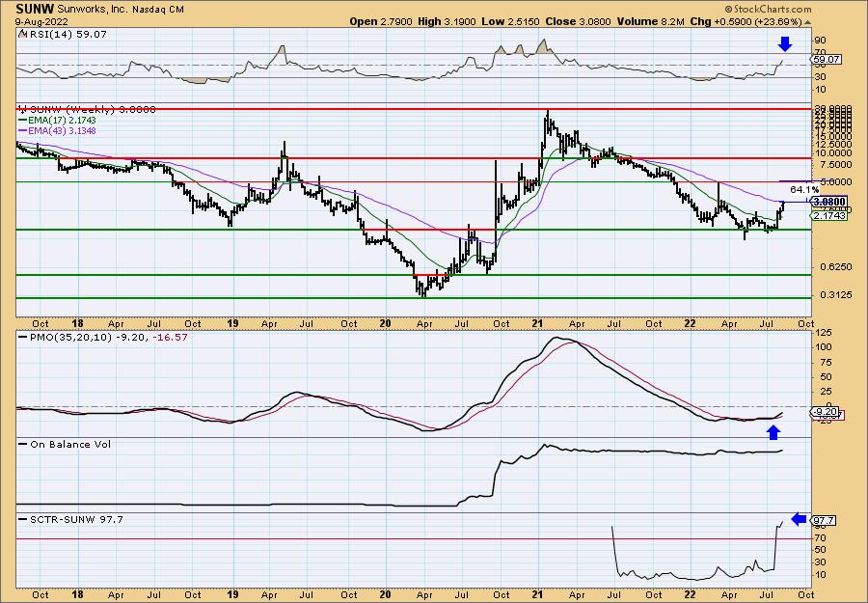Click the EMA(17) 2.1743 legend entry
868x603 pixels.
57,121
